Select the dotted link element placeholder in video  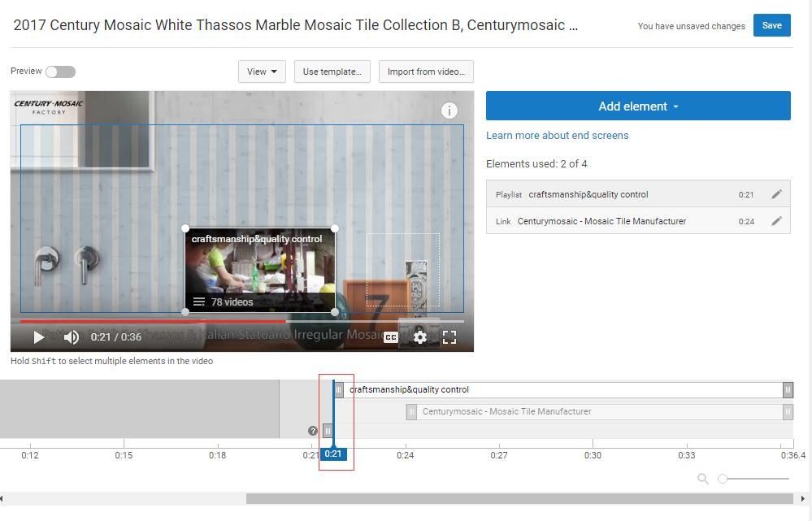coord(403,269)
